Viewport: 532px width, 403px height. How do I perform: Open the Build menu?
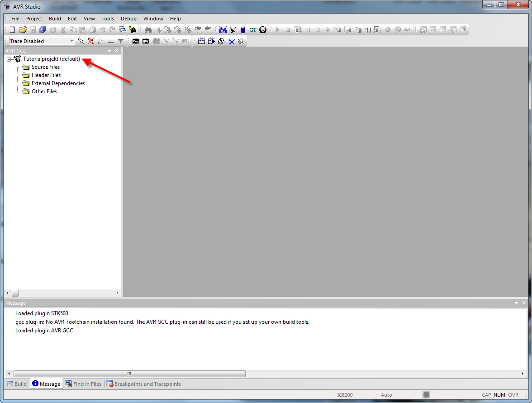coord(55,19)
